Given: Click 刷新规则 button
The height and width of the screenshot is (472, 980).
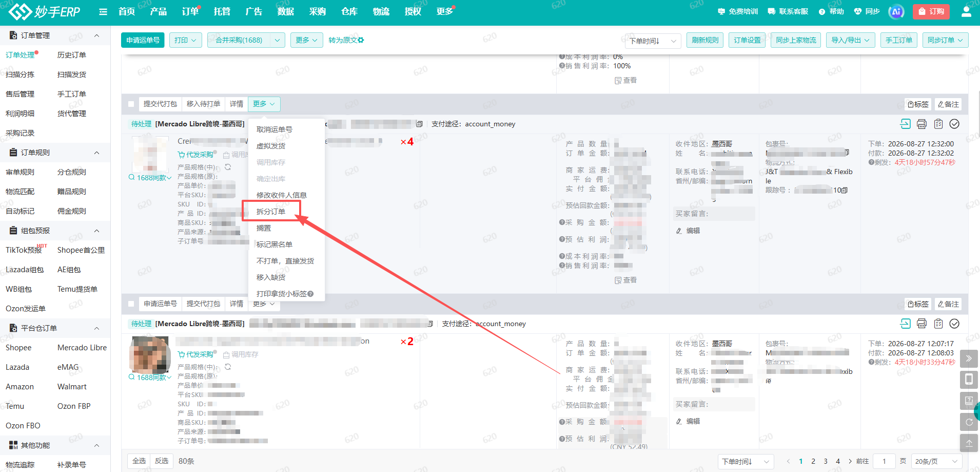Looking at the screenshot, I should [x=705, y=40].
